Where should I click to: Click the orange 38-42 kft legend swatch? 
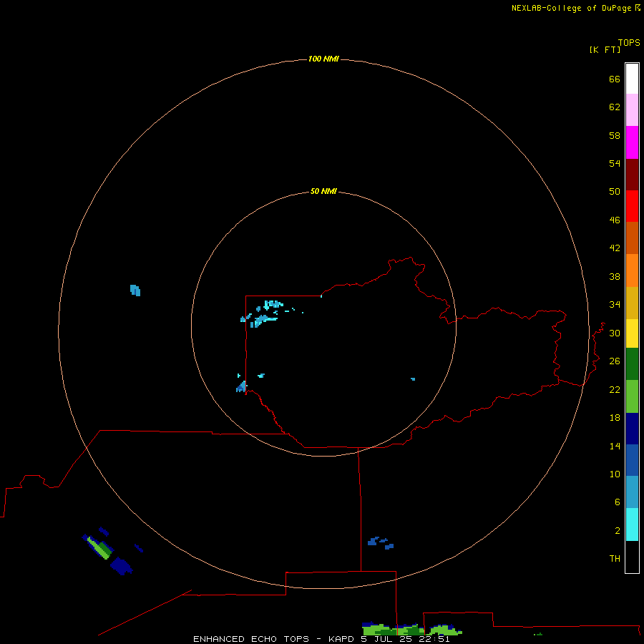coord(632,270)
